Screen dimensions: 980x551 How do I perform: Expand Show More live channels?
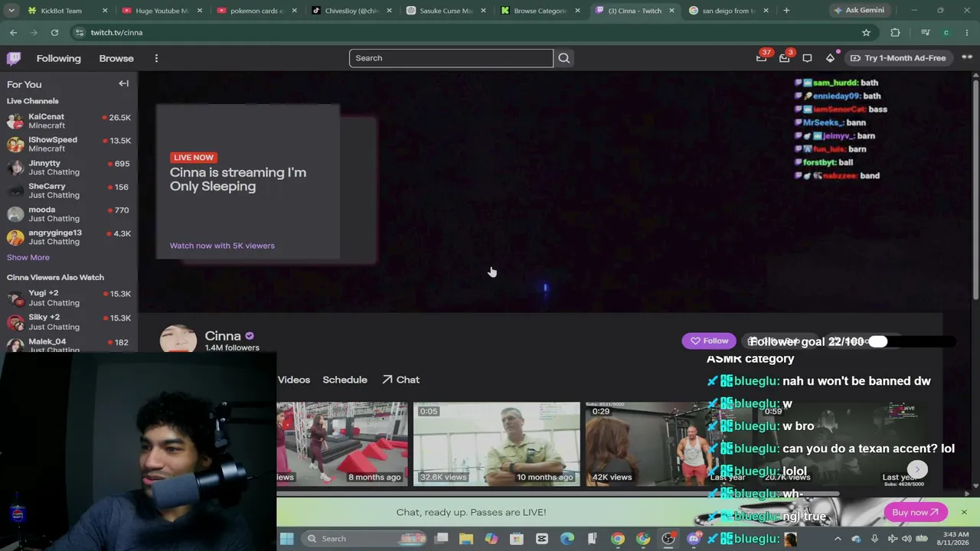pos(28,257)
